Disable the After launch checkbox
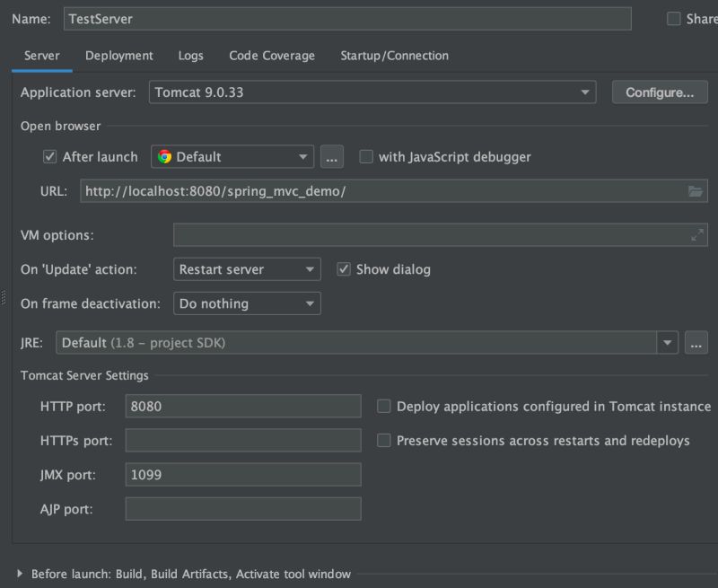 (x=49, y=156)
